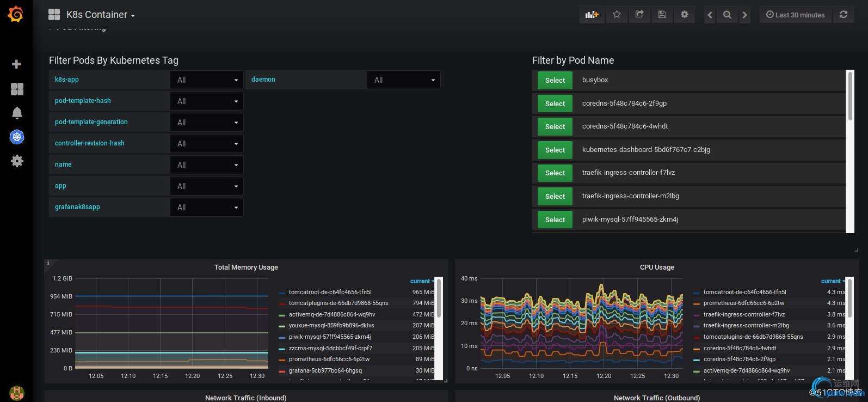Click the memory legend scrollbar
Image resolution: width=868 pixels, height=402 pixels.
point(439,299)
